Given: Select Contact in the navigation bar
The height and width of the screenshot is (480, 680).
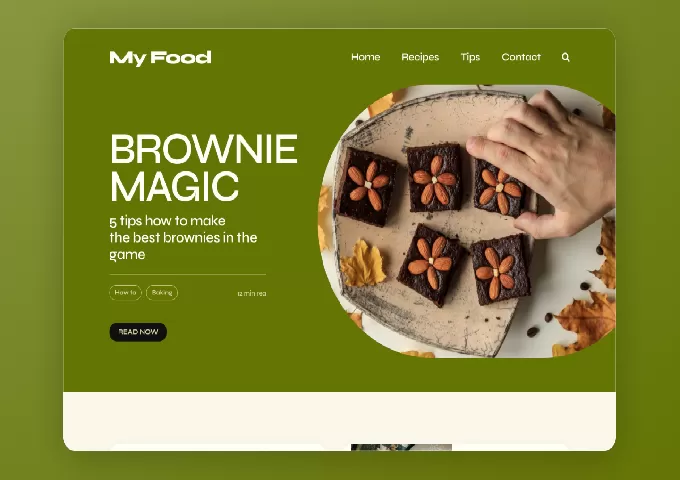Looking at the screenshot, I should tap(521, 57).
